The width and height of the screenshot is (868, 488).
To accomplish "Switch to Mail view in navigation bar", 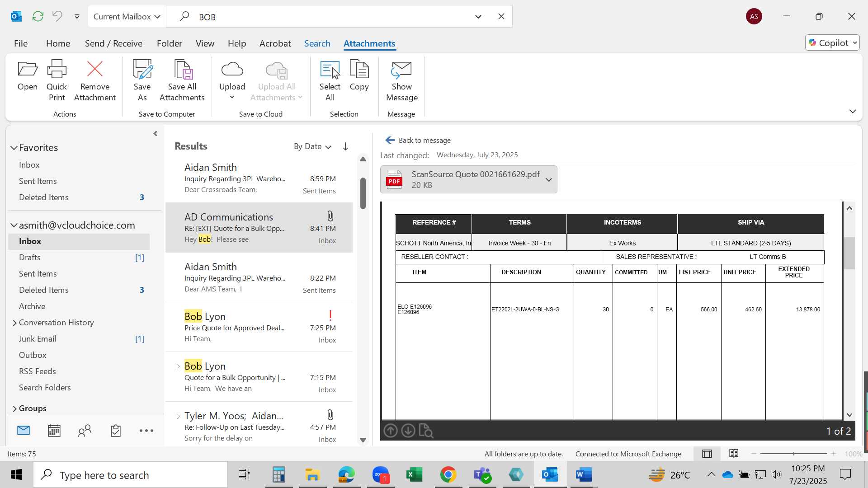I will pyautogui.click(x=24, y=431).
